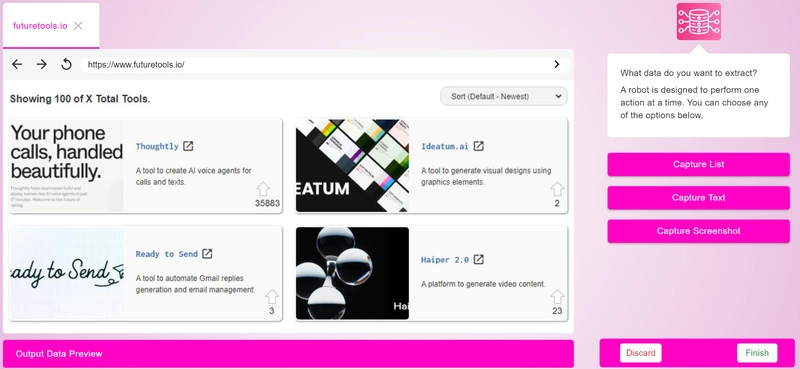Open Haiper 2.0 external link icon

coord(478,259)
